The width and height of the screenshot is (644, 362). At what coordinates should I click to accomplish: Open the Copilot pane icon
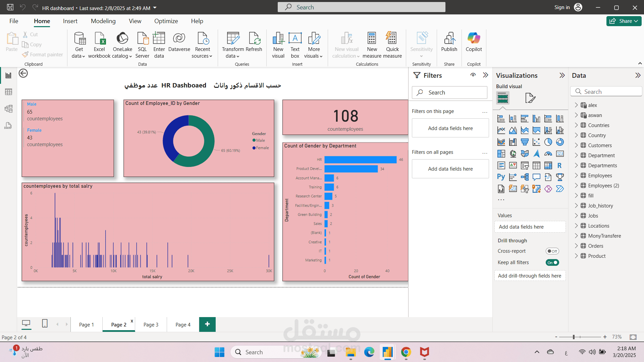coord(474,42)
